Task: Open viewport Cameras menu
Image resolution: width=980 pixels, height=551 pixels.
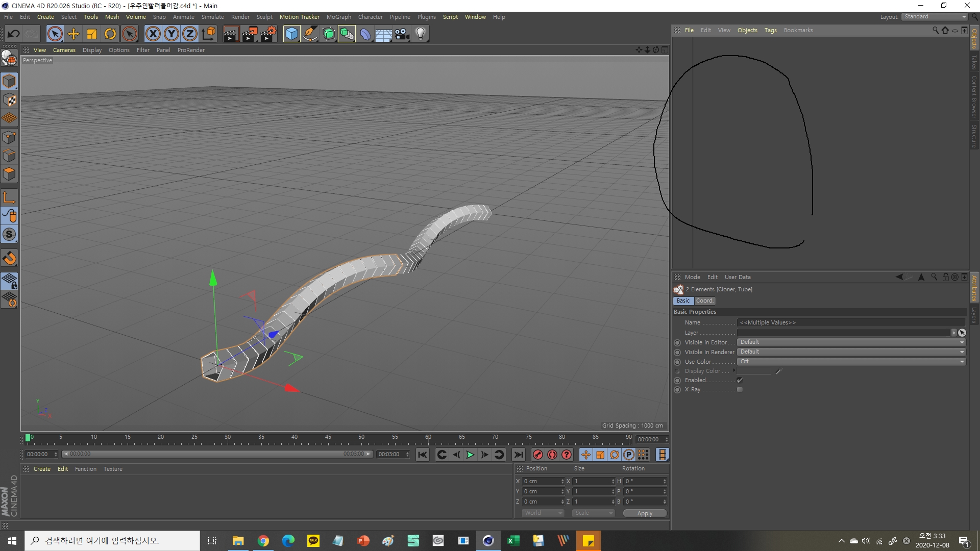Action: (64, 50)
